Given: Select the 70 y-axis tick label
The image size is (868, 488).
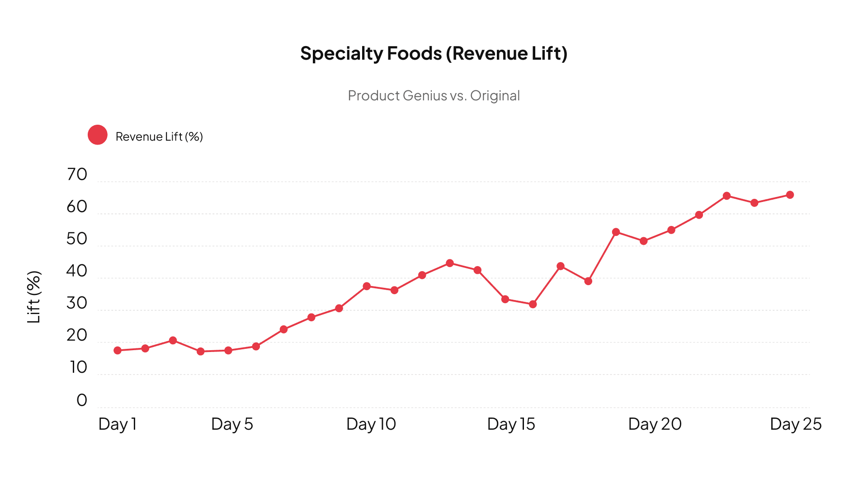Looking at the screenshot, I should point(77,174).
